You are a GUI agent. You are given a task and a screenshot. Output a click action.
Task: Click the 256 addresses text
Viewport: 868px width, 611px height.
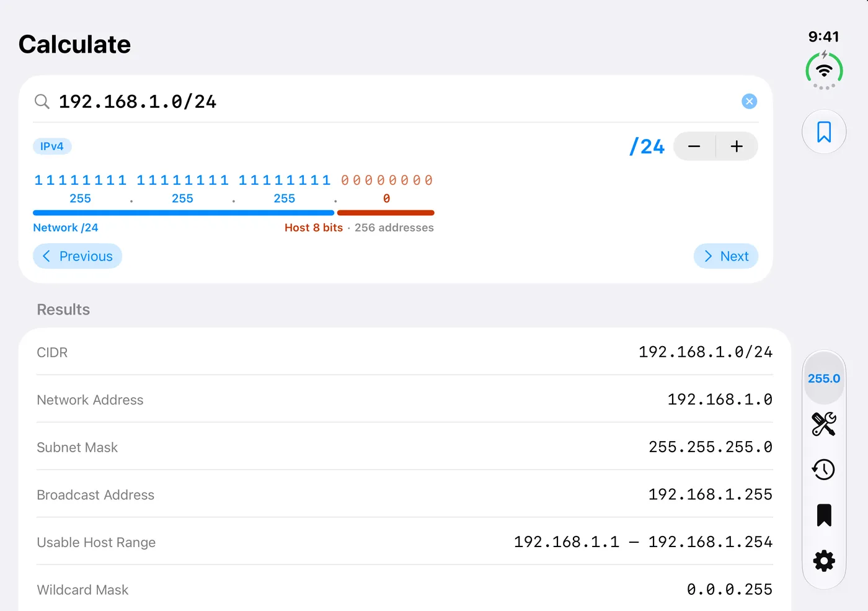[x=394, y=228]
